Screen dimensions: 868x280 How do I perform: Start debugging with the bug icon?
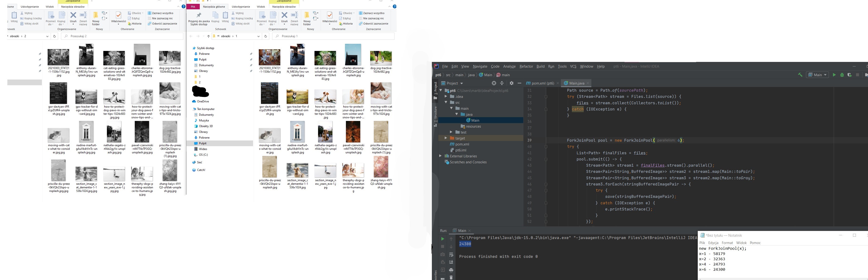click(x=842, y=75)
